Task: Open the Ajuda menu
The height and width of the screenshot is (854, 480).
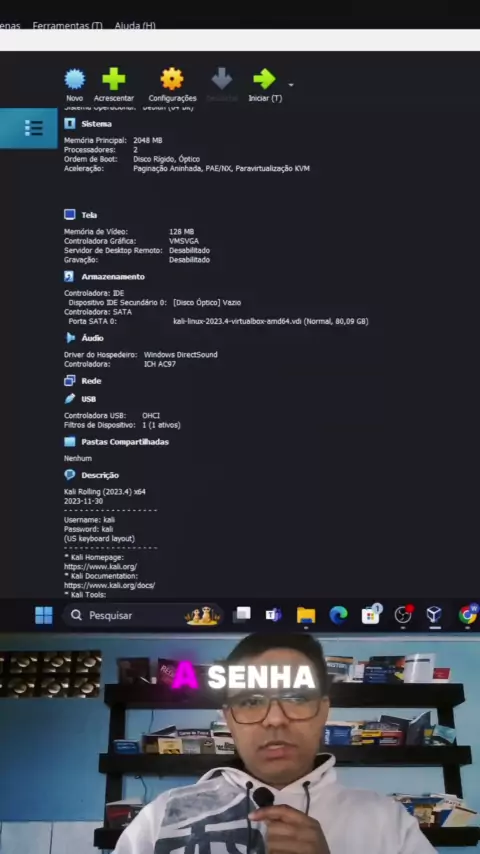Action: click(135, 26)
